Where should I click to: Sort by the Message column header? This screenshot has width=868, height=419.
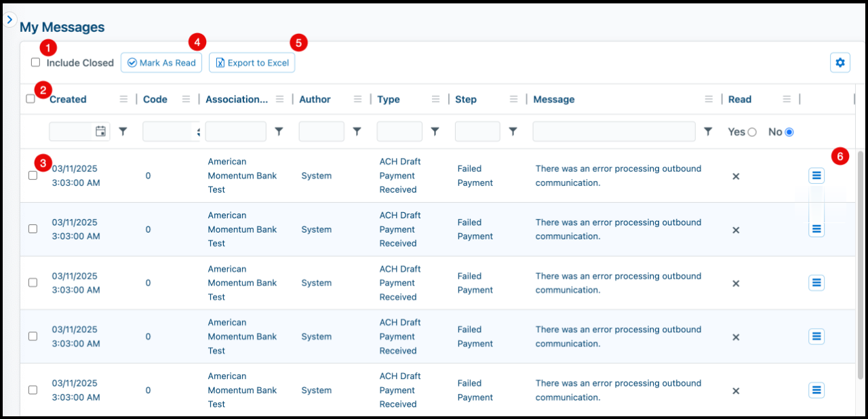click(x=554, y=99)
